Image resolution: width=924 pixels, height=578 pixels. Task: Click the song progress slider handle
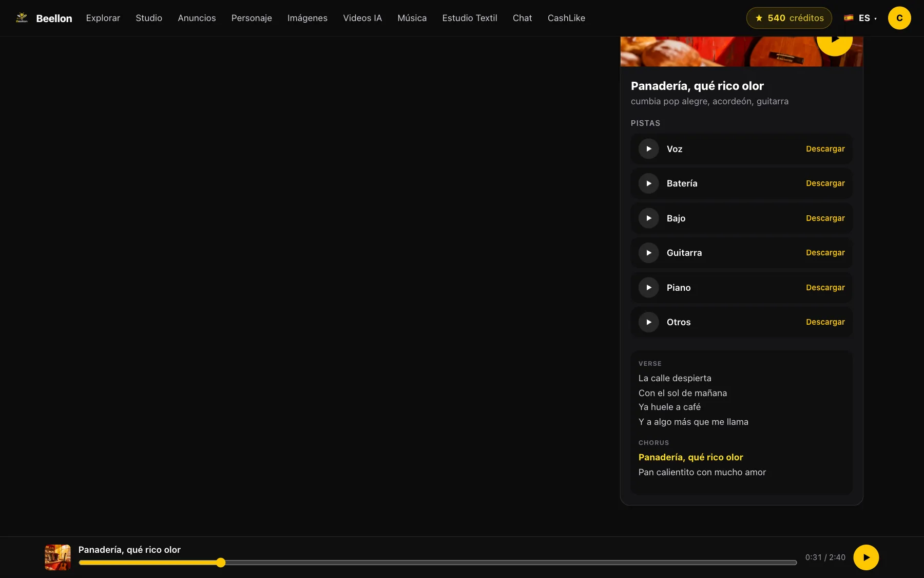(221, 563)
